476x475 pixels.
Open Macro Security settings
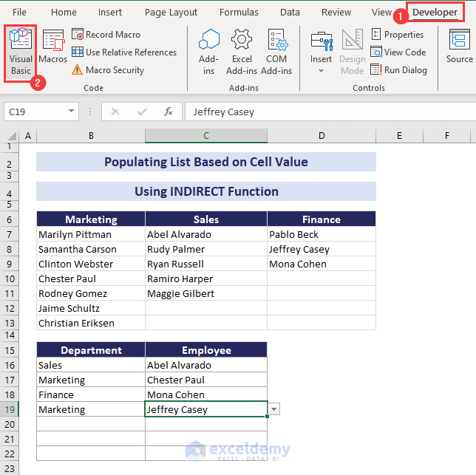point(108,70)
